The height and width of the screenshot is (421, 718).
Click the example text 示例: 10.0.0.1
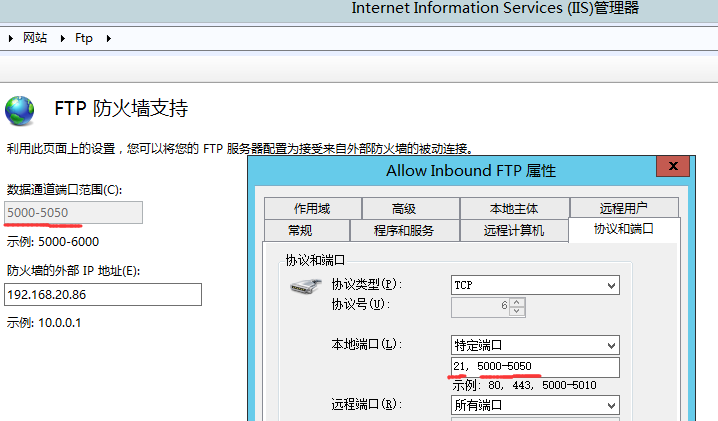(x=44, y=323)
